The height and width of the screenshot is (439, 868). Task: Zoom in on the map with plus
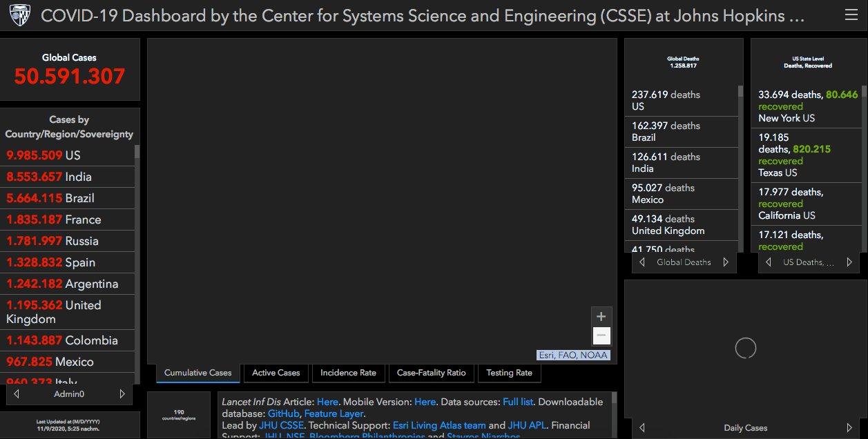click(601, 317)
